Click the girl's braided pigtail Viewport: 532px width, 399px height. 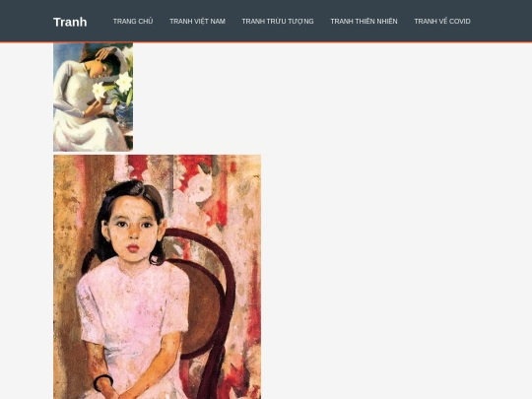click(89, 261)
